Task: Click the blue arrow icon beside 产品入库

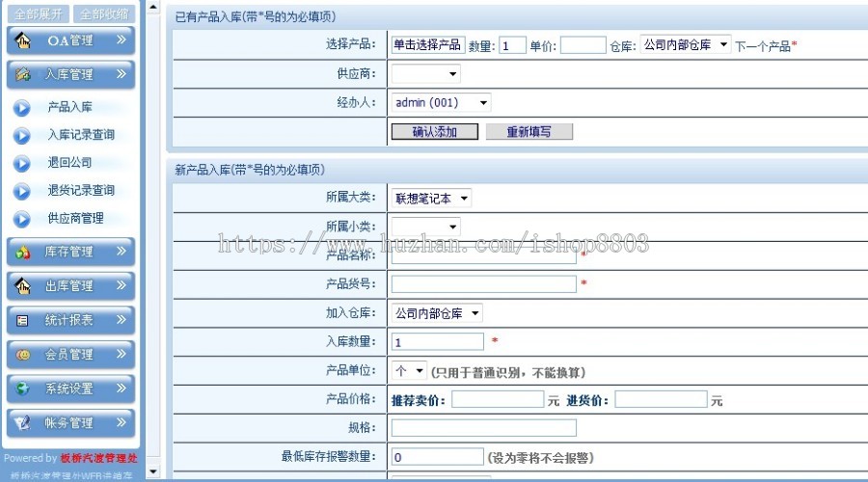Action: point(21,108)
